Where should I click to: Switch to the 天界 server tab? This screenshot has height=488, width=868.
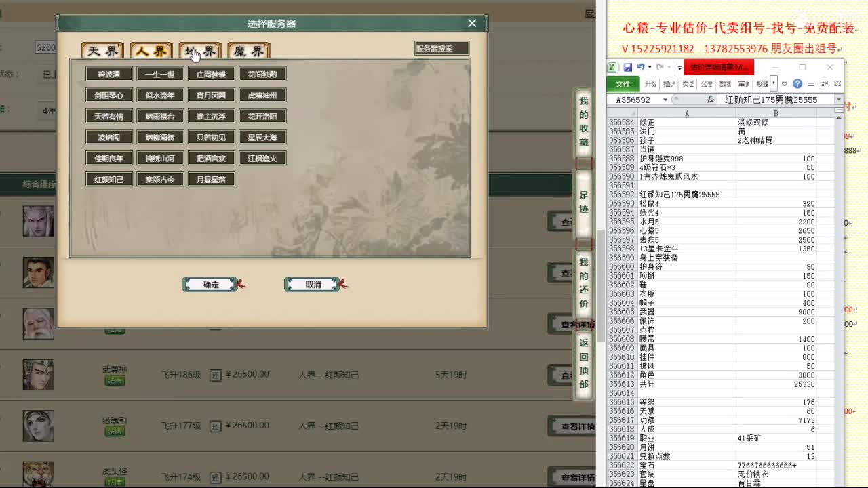(x=103, y=51)
